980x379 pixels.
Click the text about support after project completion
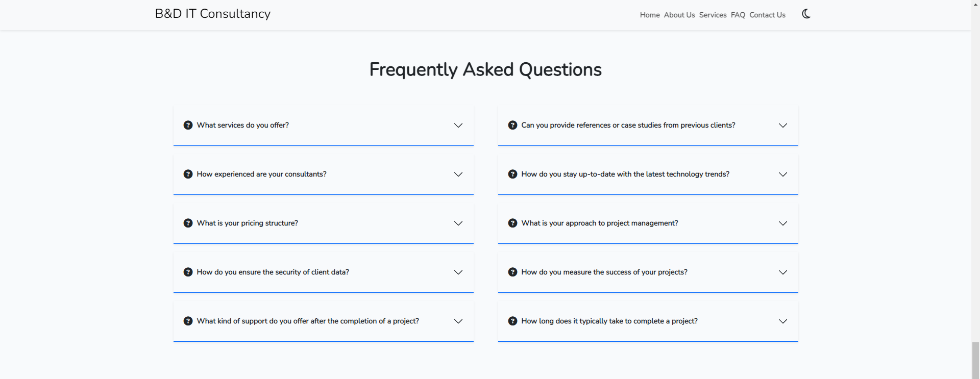coord(308,321)
